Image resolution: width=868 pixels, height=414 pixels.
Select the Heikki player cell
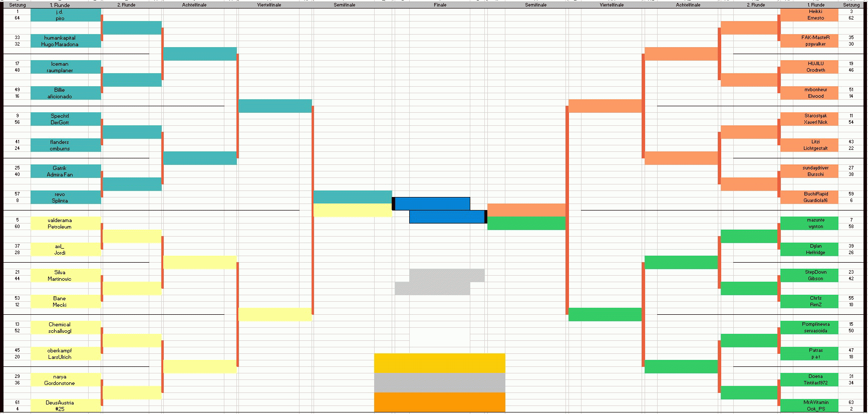[x=809, y=12]
